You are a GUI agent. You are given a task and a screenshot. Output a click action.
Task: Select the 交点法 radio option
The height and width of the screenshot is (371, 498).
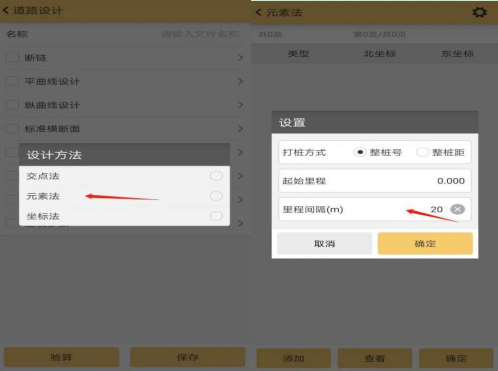[216, 176]
